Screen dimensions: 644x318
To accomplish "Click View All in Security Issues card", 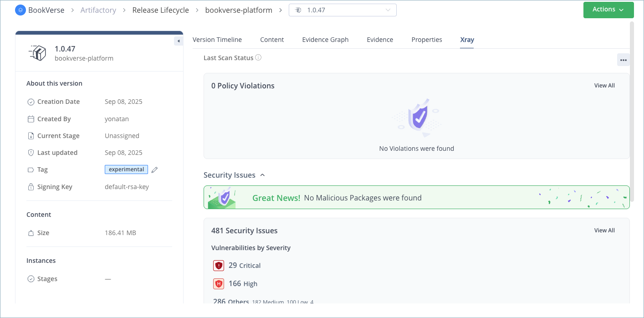I will pos(604,231).
